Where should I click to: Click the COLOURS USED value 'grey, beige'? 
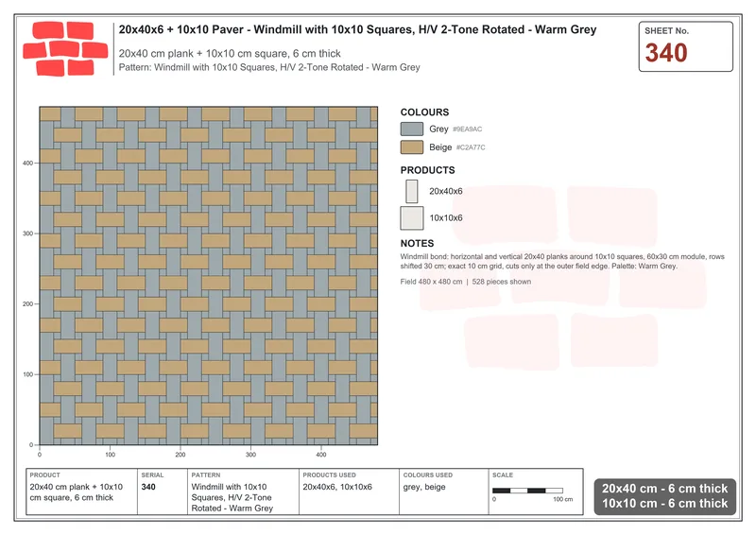click(x=424, y=487)
